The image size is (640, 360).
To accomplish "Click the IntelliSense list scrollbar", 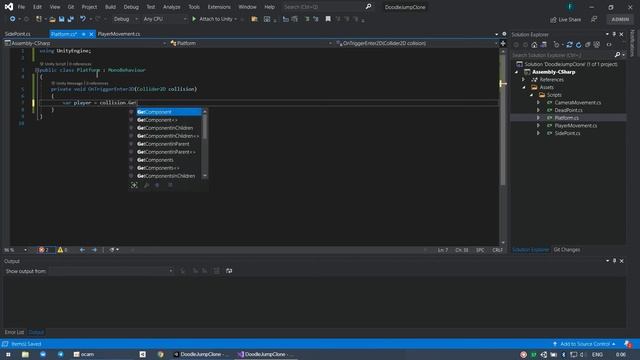I will 205,144.
